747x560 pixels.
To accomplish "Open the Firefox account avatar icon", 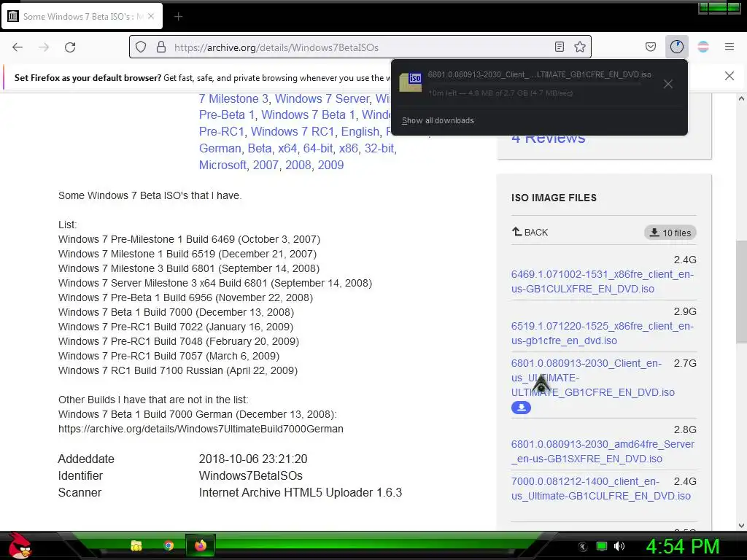I will (x=703, y=47).
